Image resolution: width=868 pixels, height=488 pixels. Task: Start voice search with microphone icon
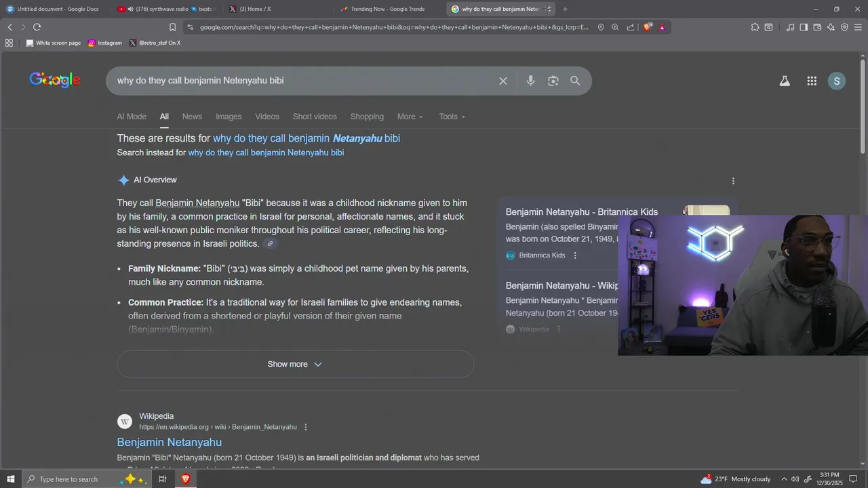click(530, 81)
